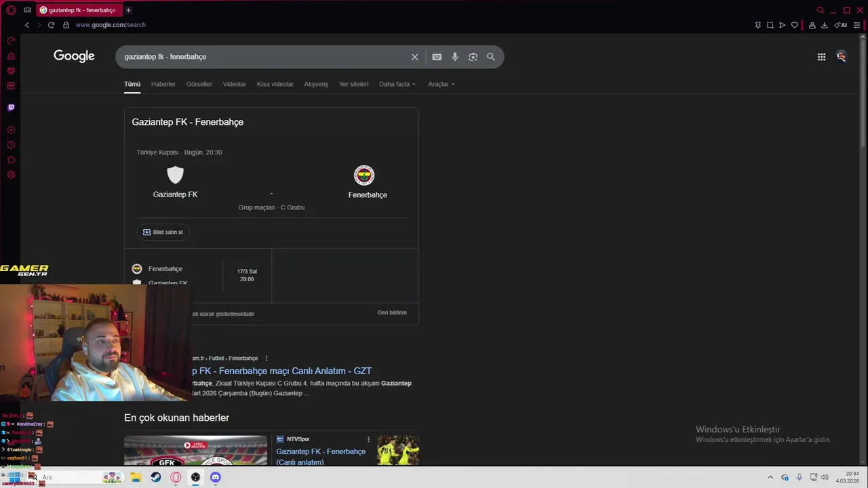Switch to Alışveriş tab
Image resolution: width=868 pixels, height=488 pixels.
tap(316, 84)
